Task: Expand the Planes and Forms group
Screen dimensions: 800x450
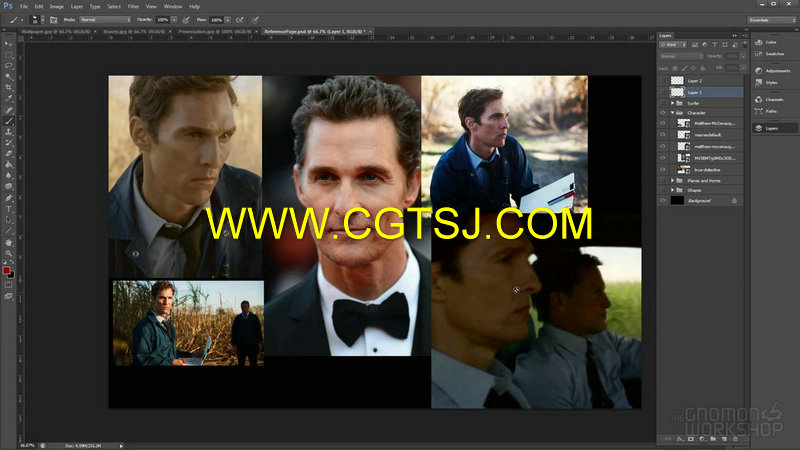Action: point(672,181)
